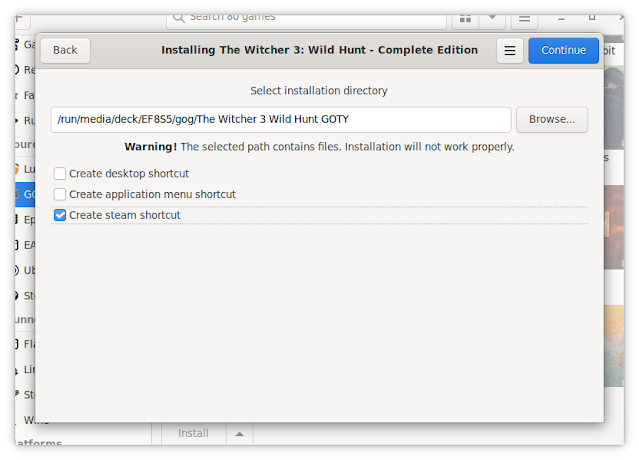This screenshot has height=460, width=639.
Task: Minimize the Lutris window
Action: (561, 18)
